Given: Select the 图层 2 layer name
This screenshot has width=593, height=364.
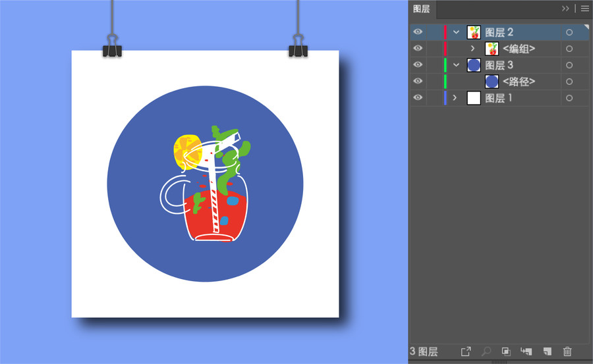Looking at the screenshot, I should click(499, 32).
